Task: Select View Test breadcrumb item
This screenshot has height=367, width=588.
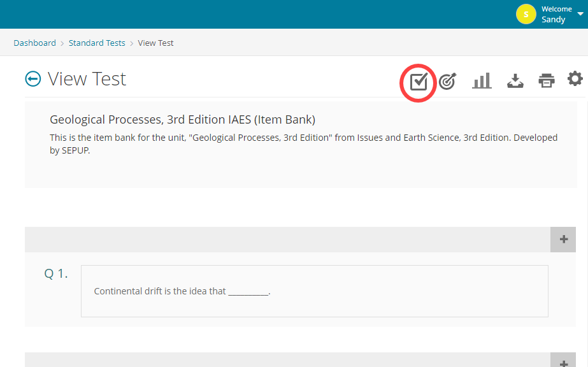Action: 155,43
